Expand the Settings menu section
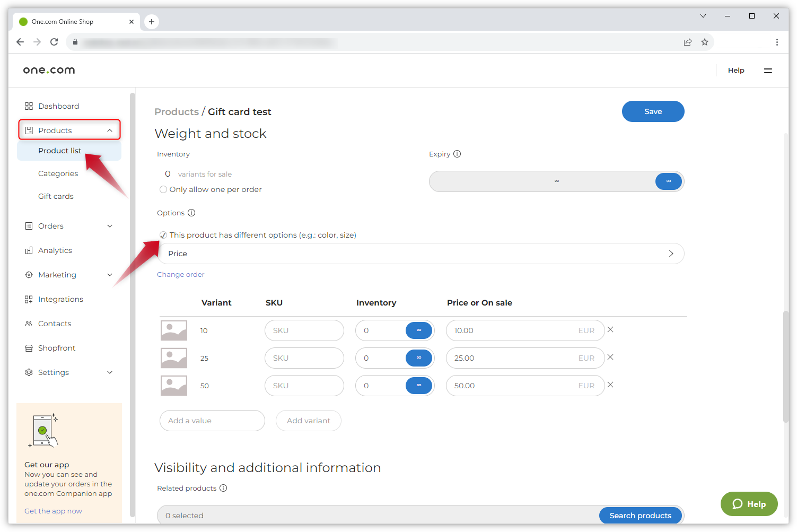 coord(110,372)
